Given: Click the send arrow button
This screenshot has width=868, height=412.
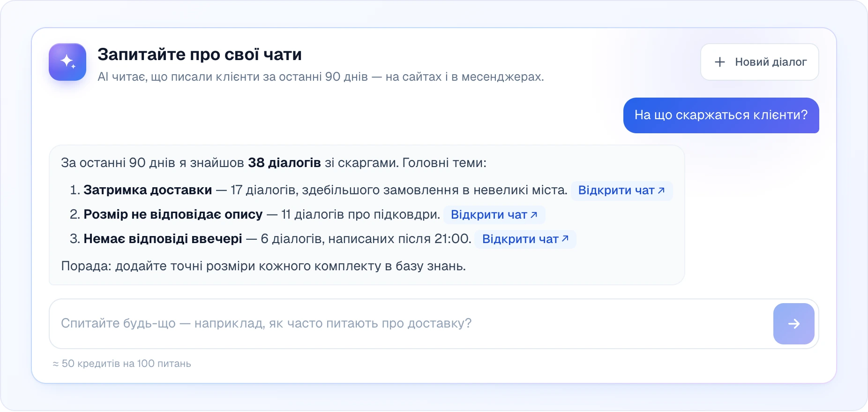Looking at the screenshot, I should tap(793, 324).
